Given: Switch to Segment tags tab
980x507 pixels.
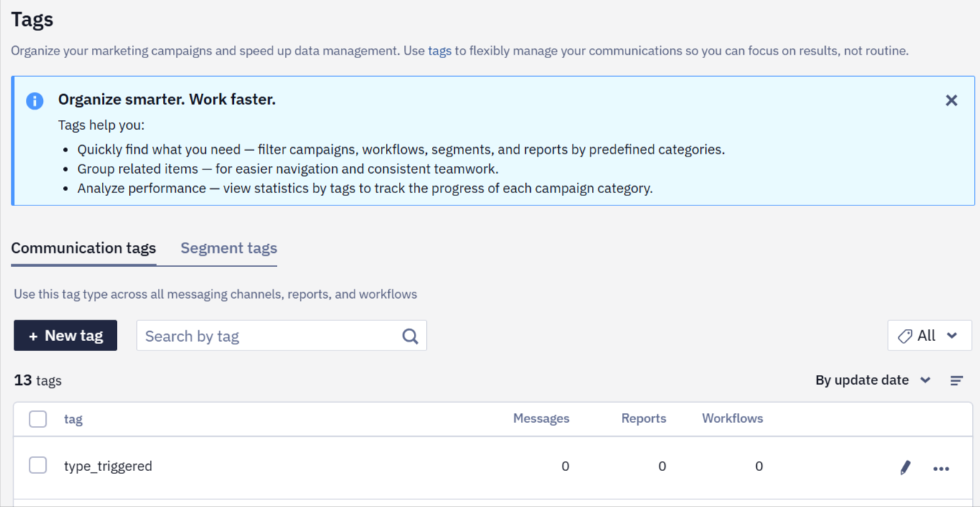Looking at the screenshot, I should click(x=229, y=248).
